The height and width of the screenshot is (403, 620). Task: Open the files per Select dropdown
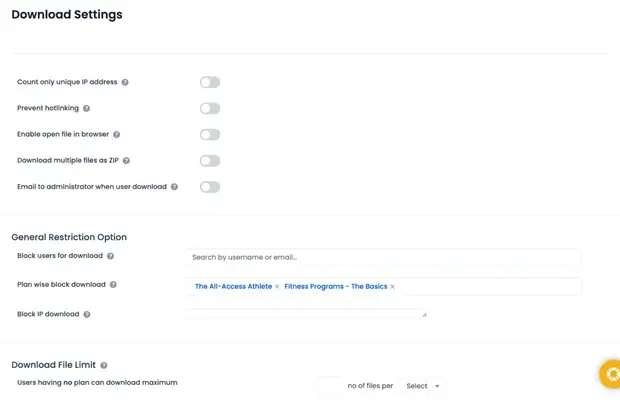[x=422, y=386]
